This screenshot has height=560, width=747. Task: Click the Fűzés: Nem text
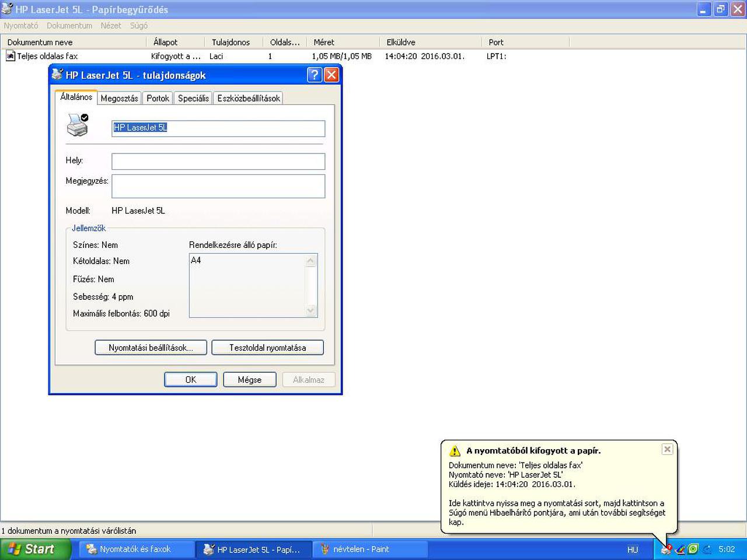94,279
